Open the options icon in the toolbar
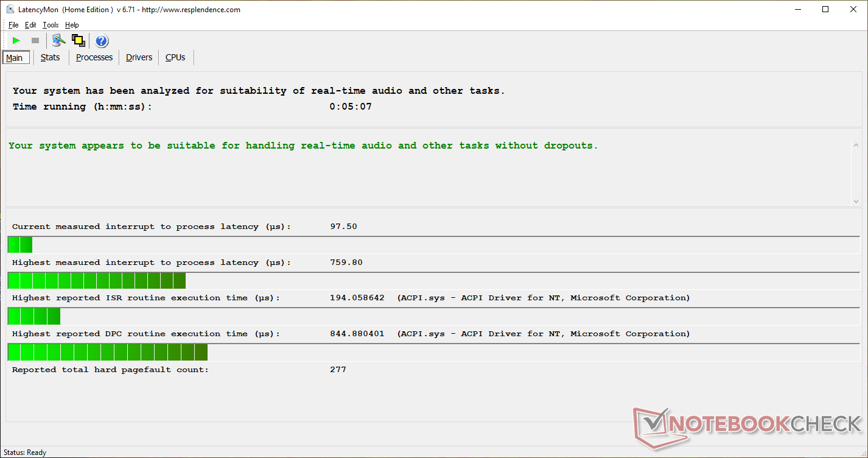This screenshot has height=458, width=868. [58, 41]
